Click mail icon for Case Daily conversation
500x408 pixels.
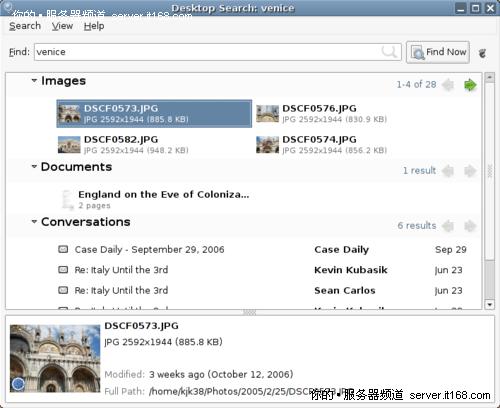63,249
